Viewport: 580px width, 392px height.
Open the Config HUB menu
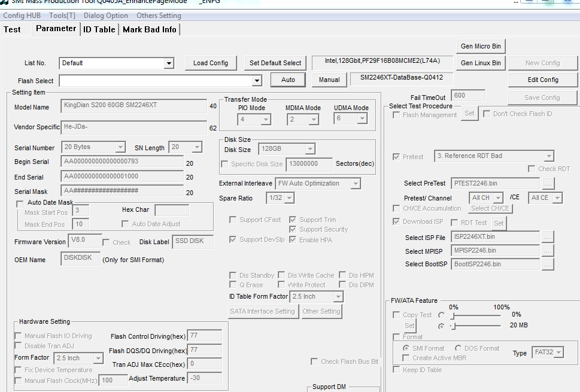point(22,16)
